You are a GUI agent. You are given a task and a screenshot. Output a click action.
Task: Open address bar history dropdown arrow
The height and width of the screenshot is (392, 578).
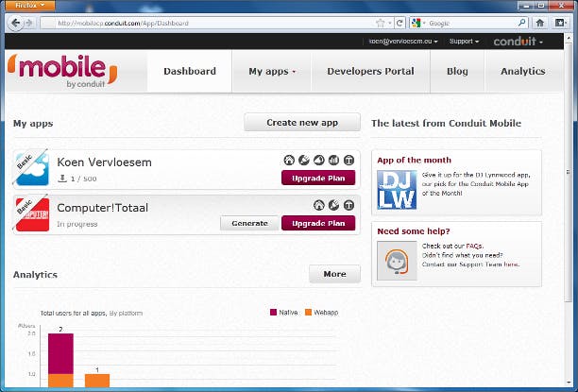click(x=390, y=24)
